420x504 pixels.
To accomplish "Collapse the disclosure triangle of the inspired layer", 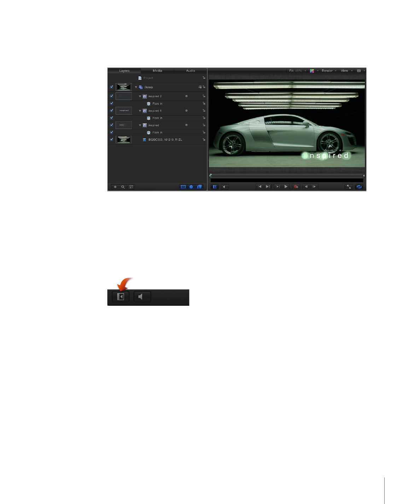I will (140, 125).
